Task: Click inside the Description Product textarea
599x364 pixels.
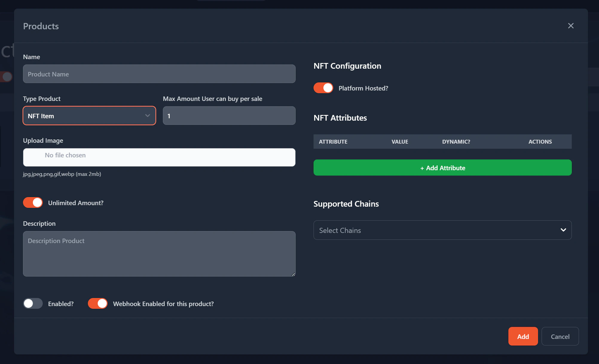Action: click(x=159, y=254)
